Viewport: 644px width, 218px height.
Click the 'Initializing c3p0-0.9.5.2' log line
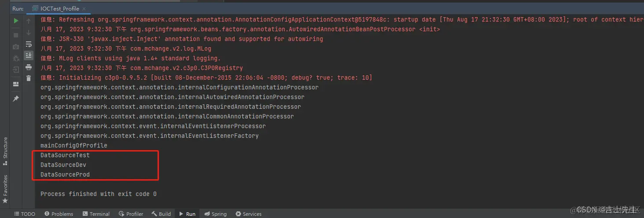[206, 78]
